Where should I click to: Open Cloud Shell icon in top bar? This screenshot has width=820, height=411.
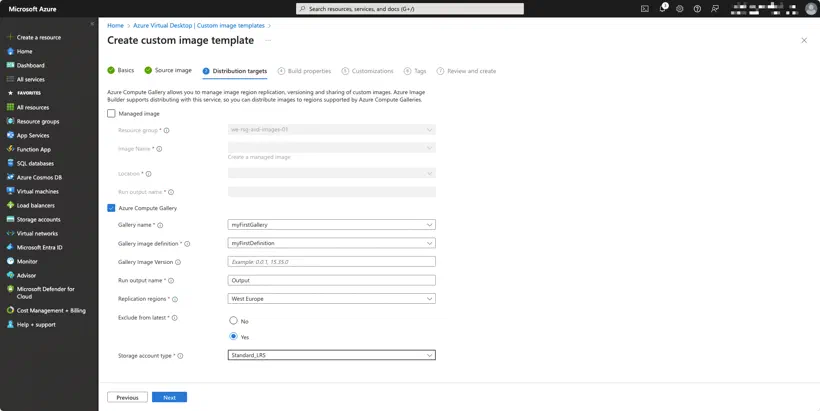click(645, 9)
